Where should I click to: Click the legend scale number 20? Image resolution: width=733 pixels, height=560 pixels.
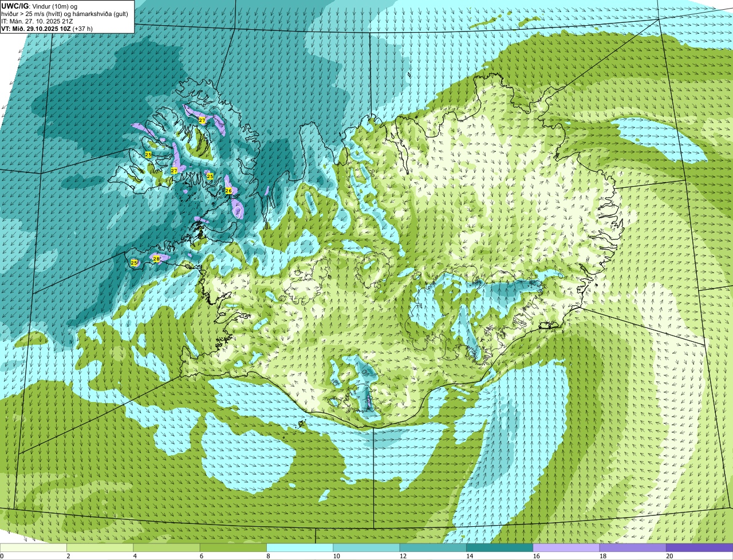tap(669, 556)
